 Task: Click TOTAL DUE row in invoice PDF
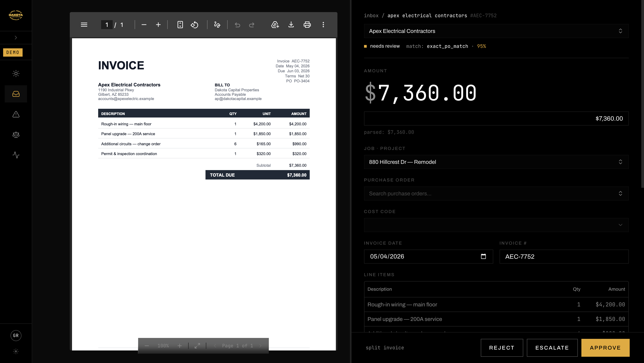tap(258, 175)
